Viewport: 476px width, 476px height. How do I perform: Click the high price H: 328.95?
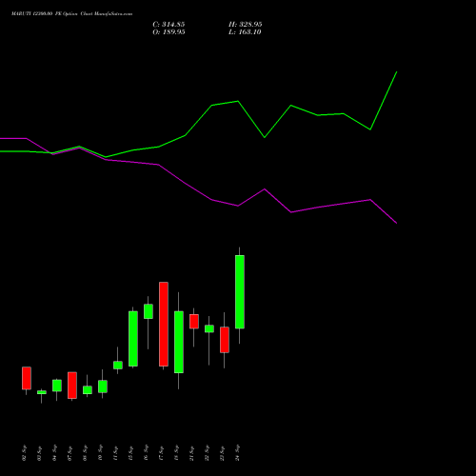point(246,25)
